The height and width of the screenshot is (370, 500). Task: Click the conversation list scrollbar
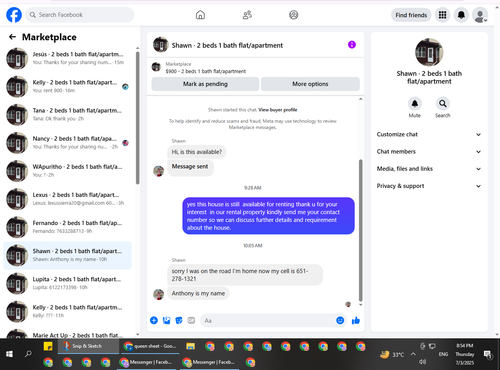pyautogui.click(x=138, y=117)
